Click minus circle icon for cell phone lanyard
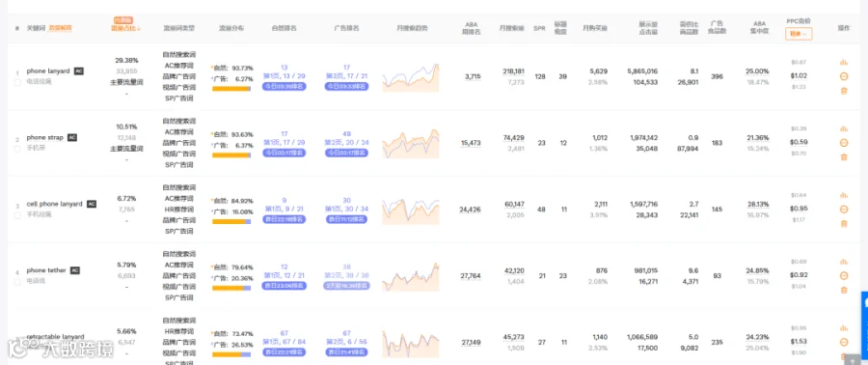The height and width of the screenshot is (365, 868). tap(844, 210)
